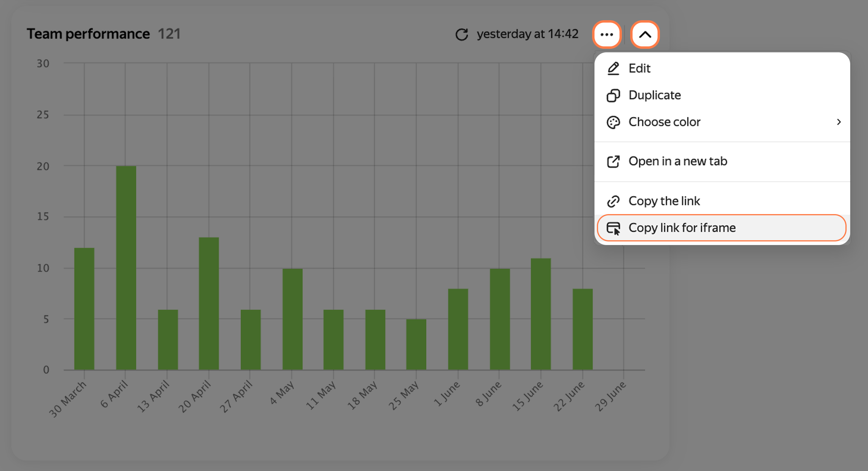Expand the Choose color submenu arrow
Image resolution: width=868 pixels, height=471 pixels.
839,122
